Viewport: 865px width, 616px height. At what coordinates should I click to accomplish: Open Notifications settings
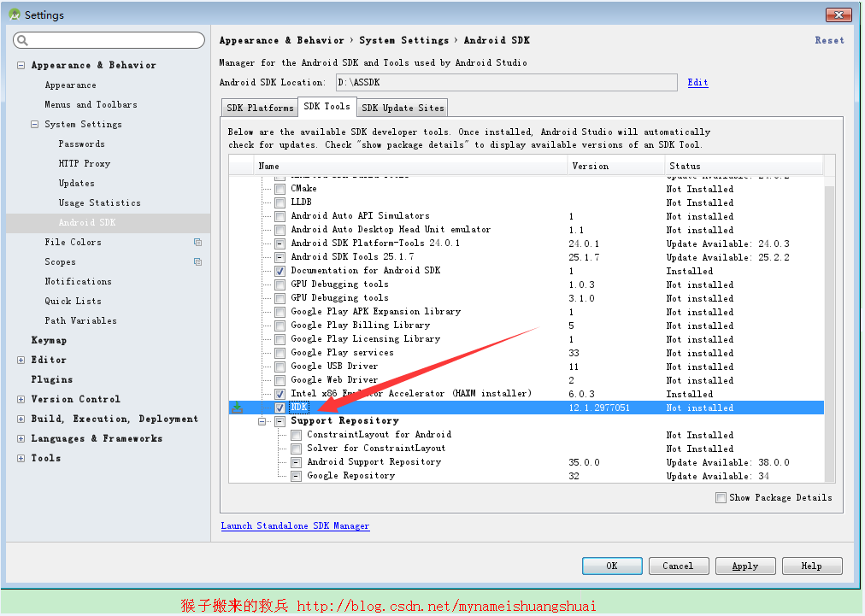pyautogui.click(x=79, y=281)
